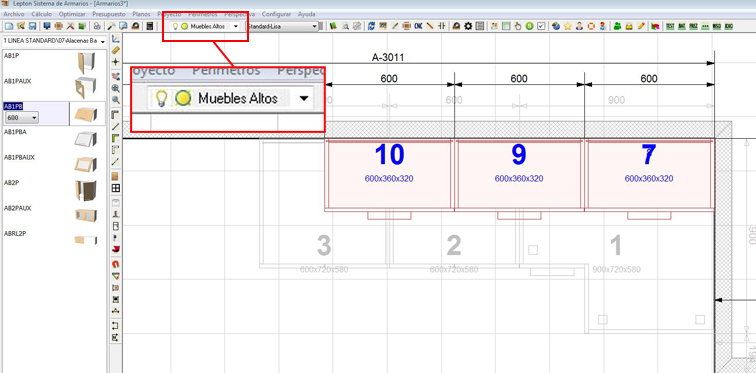
Task: Click the orange lifebuoy help icon
Action: (x=591, y=26)
